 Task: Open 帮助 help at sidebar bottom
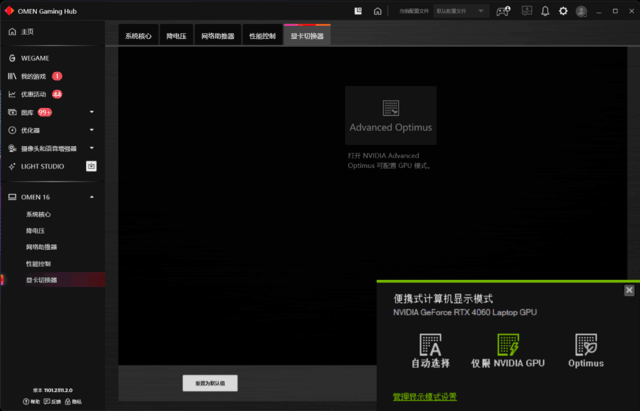[x=32, y=402]
